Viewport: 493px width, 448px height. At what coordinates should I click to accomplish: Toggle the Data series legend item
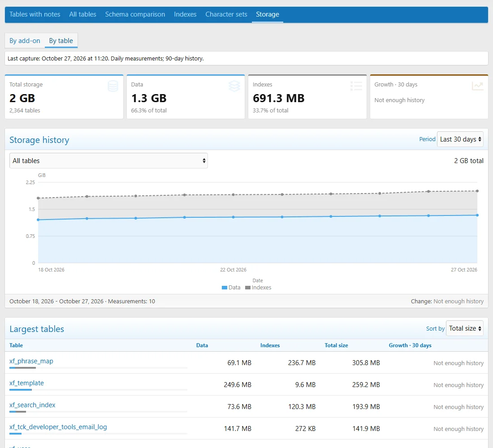(x=231, y=288)
